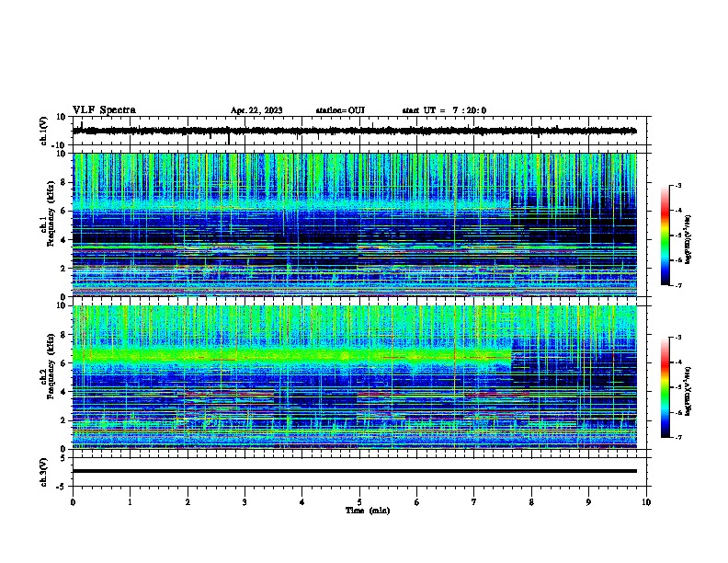Select the date text "Apr. 22, 2023"
The image size is (728, 563).
pyautogui.click(x=256, y=110)
